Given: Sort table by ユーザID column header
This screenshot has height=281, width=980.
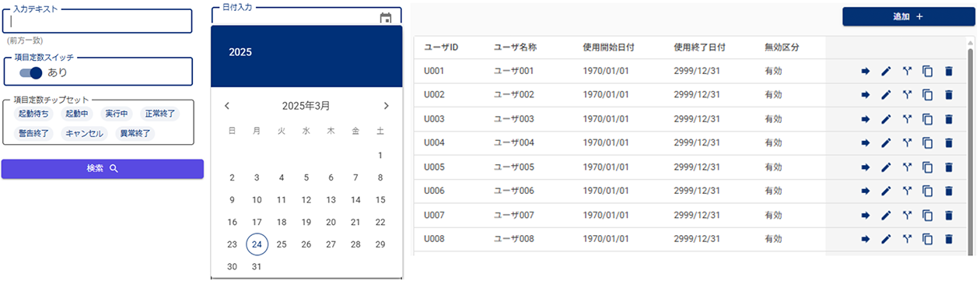Looking at the screenshot, I should click(441, 47).
